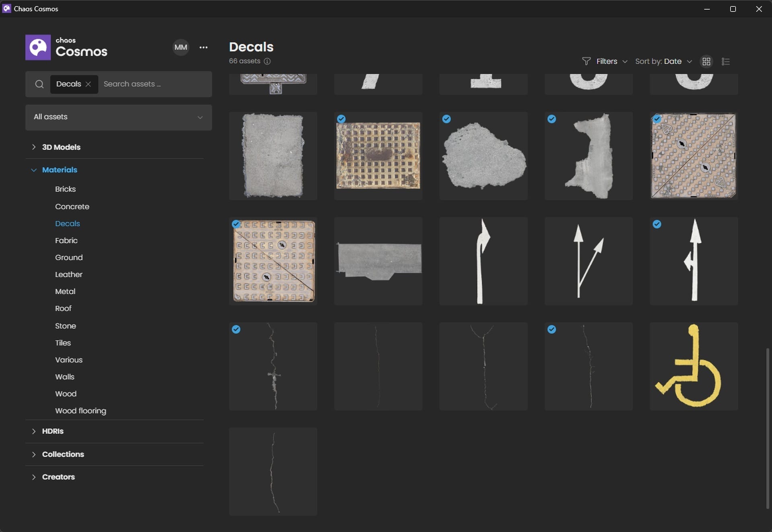772x532 pixels.
Task: Switch to list view layout
Action: (725, 61)
